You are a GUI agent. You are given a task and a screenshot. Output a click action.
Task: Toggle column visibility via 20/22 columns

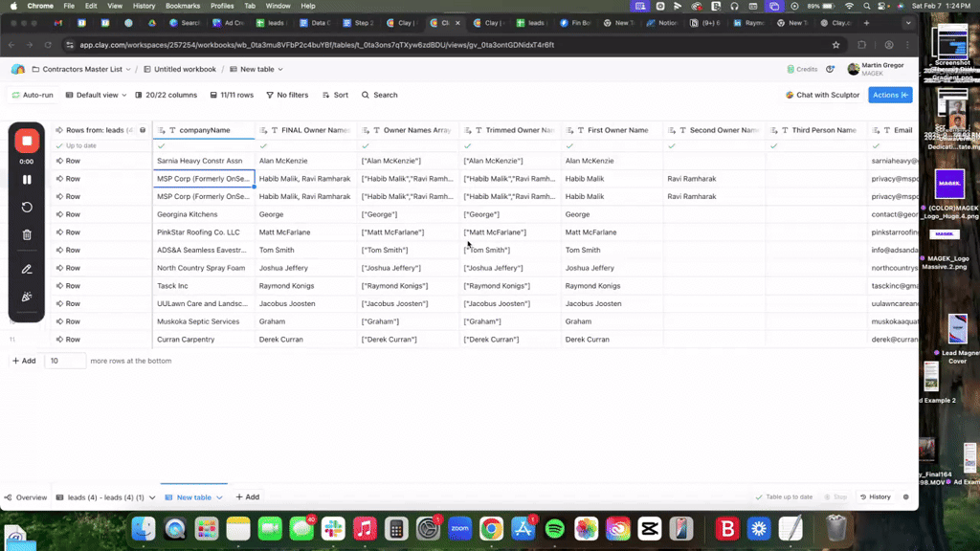pos(165,95)
